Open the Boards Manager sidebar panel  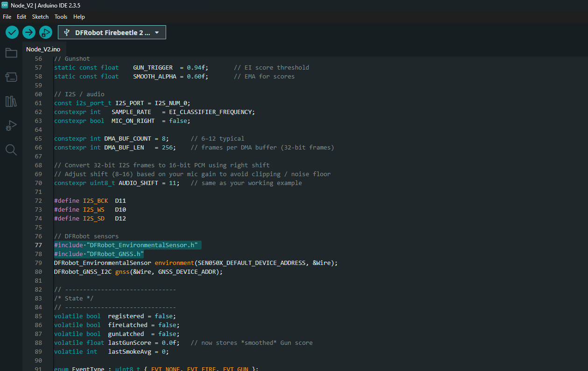[11, 77]
